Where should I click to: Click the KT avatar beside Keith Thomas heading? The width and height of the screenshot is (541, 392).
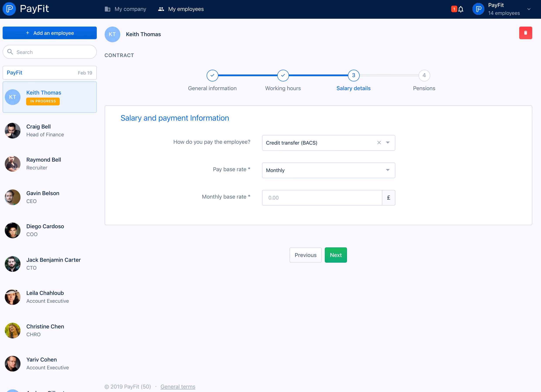112,34
